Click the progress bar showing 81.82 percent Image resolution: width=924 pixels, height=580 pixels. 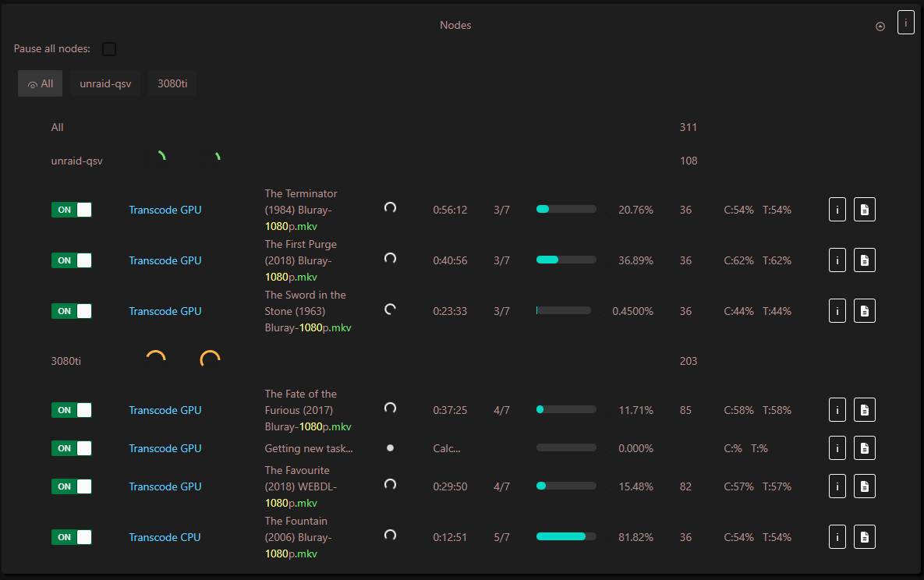(x=566, y=536)
